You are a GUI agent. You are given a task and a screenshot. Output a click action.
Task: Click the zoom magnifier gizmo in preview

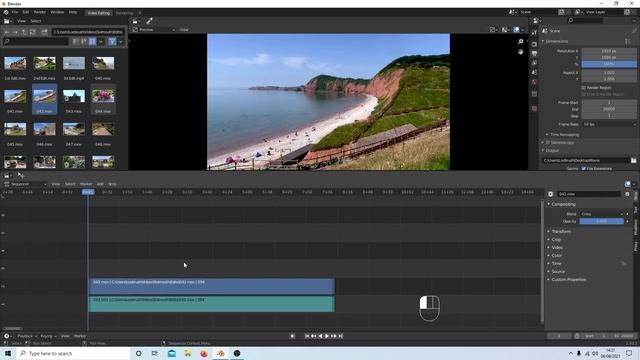(520, 42)
